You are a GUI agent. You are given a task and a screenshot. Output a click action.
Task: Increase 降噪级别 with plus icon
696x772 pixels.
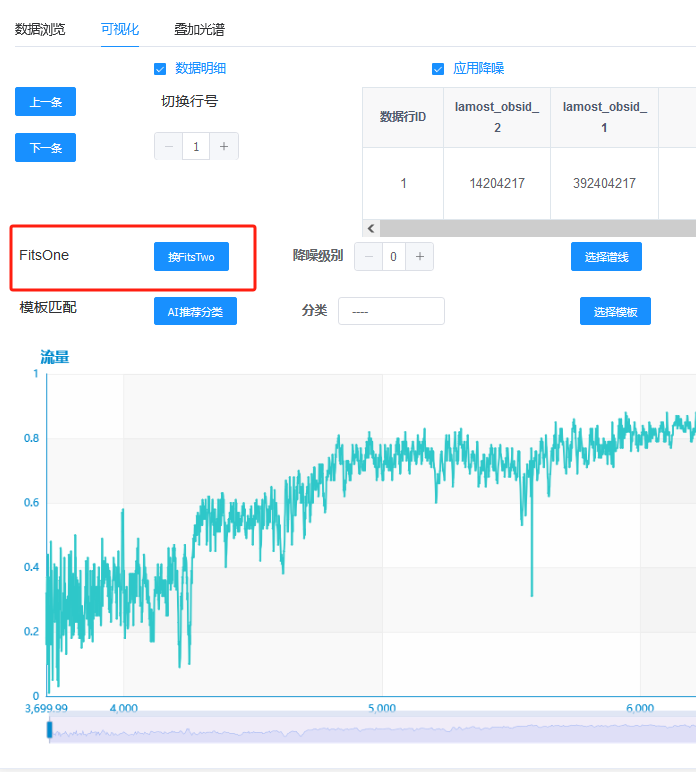[420, 257]
